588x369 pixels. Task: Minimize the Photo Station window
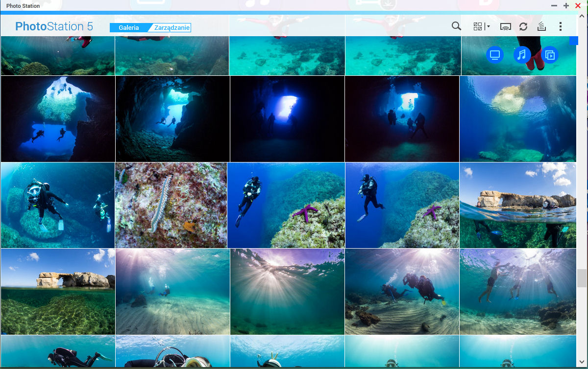pyautogui.click(x=554, y=5)
